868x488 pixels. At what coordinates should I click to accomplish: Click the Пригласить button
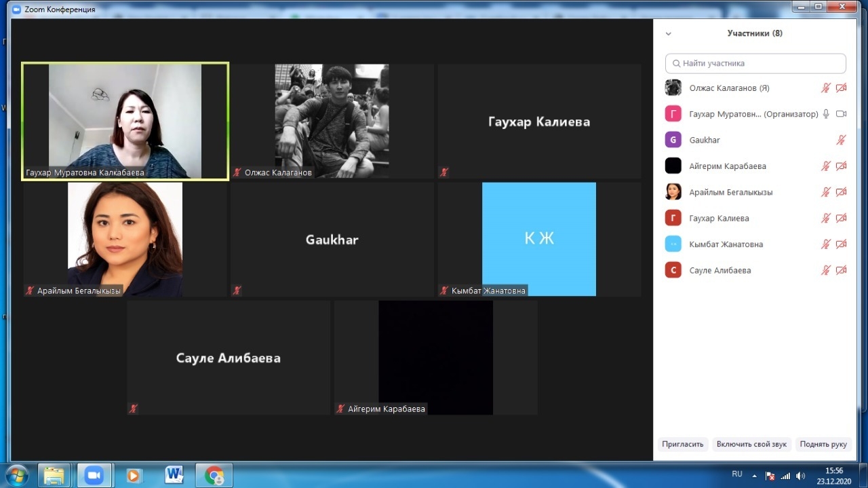(x=683, y=445)
